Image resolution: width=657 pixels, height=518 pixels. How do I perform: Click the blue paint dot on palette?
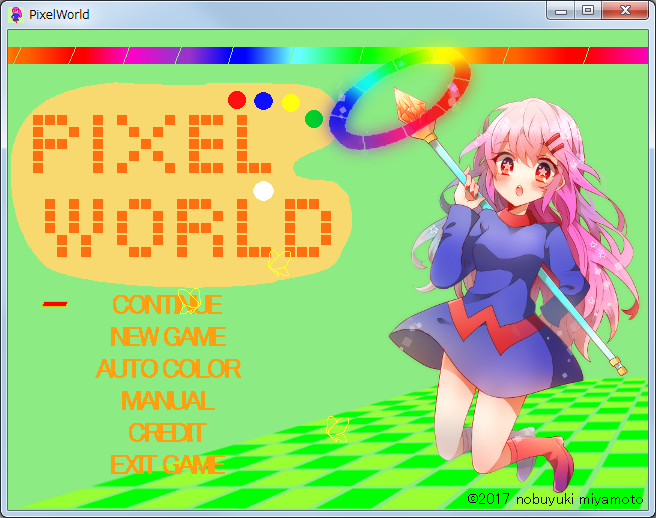point(264,101)
